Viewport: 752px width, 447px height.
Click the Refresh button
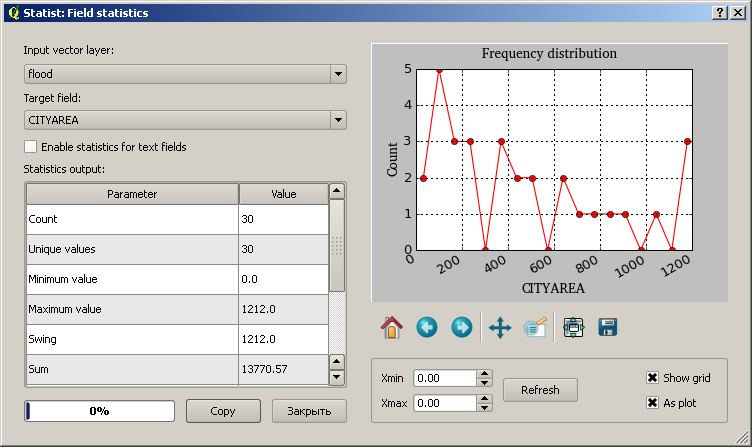[540, 390]
